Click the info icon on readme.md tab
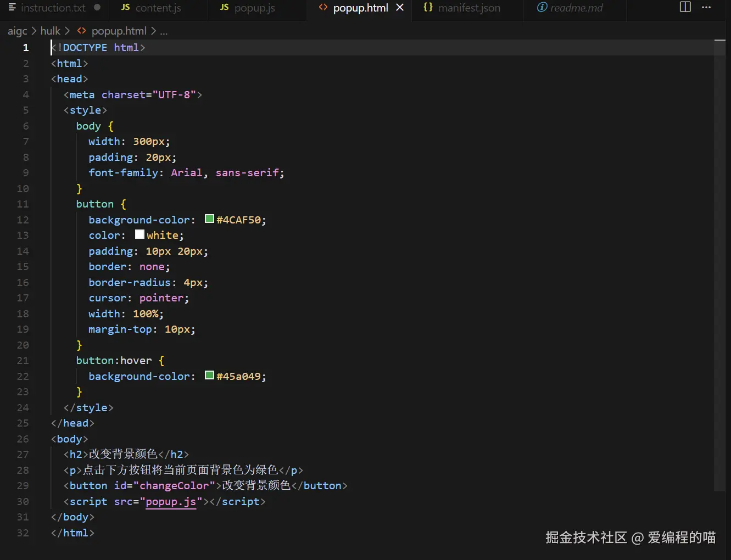This screenshot has height=560, width=731. point(542,7)
